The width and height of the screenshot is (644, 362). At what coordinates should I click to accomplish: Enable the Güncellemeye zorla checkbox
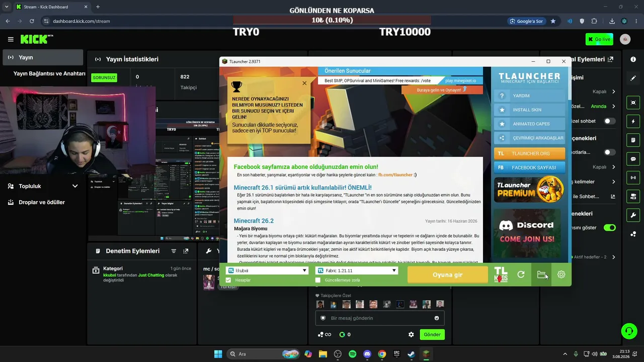coord(317,280)
